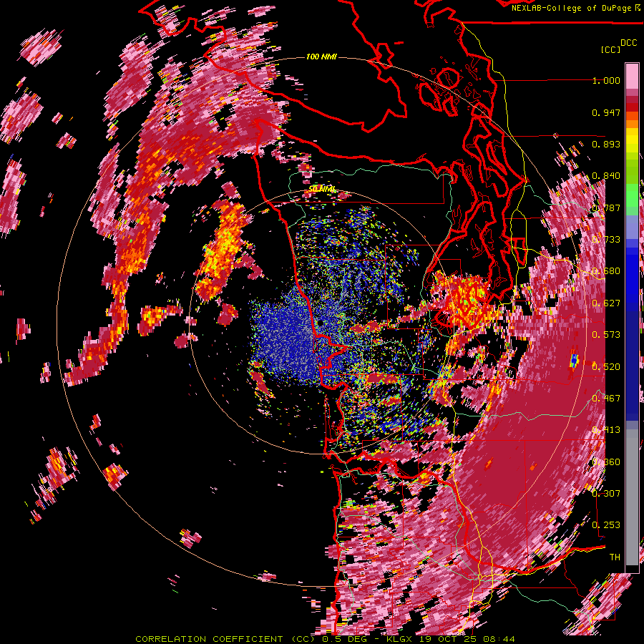Click the NEXLAB-College of DuPage title text
The height and width of the screenshot is (644, 644).
click(573, 8)
